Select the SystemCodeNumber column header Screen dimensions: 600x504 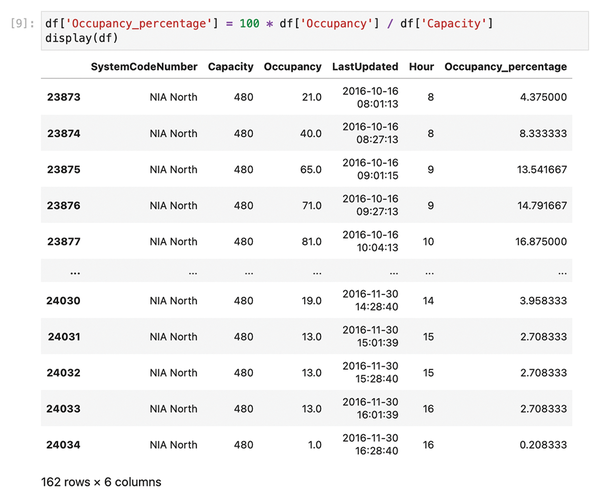click(x=144, y=67)
